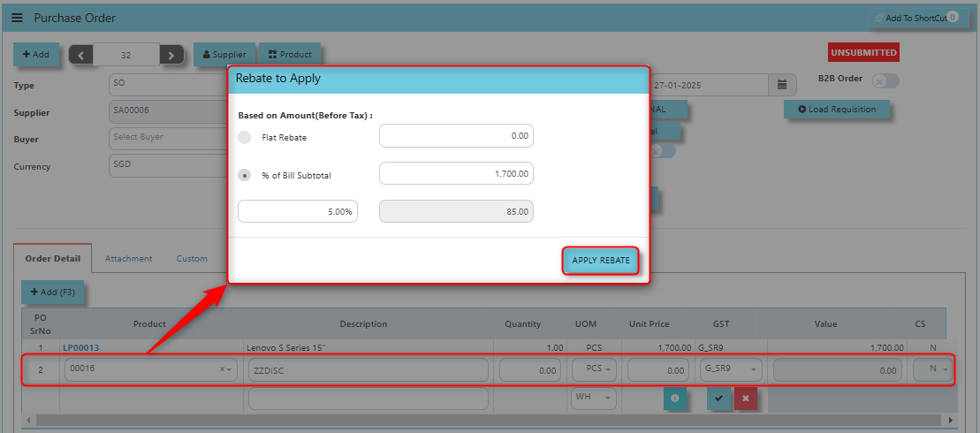Open the Product button
980x433 pixels.
click(x=289, y=55)
